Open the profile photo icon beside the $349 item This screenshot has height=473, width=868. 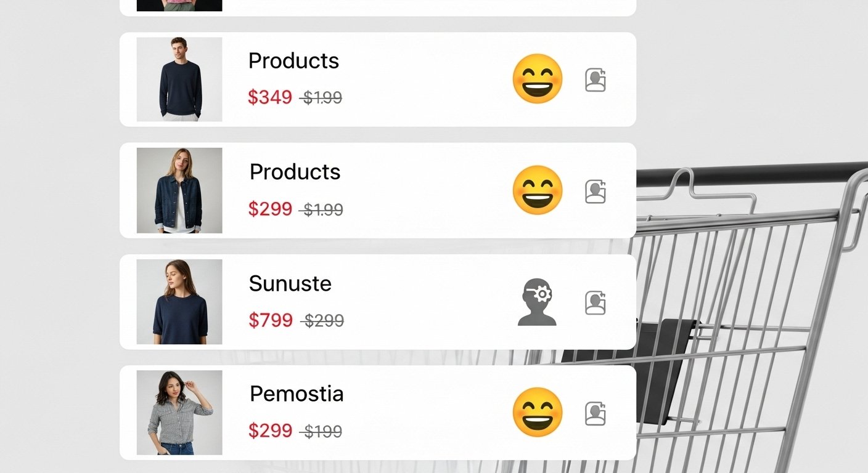coord(596,79)
